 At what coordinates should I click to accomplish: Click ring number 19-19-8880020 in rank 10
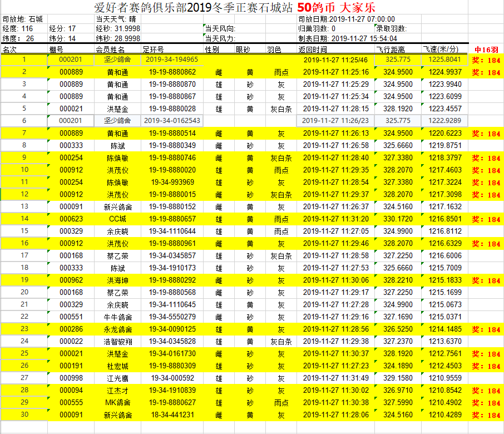coord(172,170)
